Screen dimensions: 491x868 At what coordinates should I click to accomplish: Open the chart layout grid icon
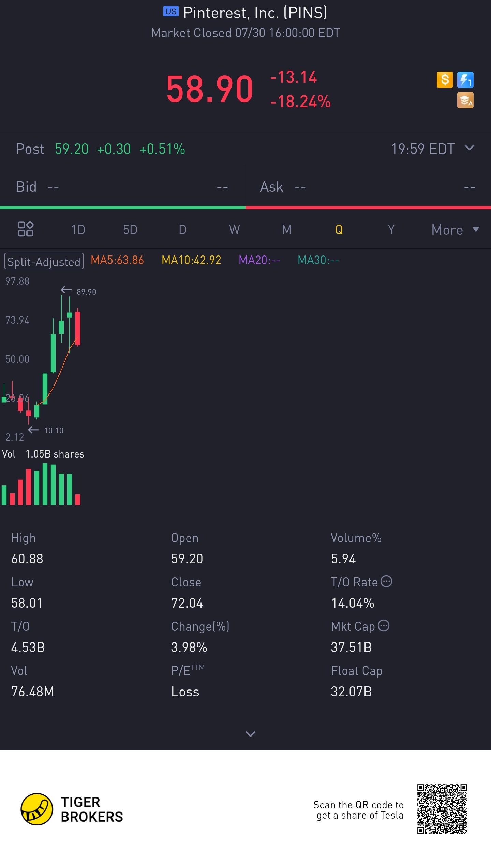[26, 229]
